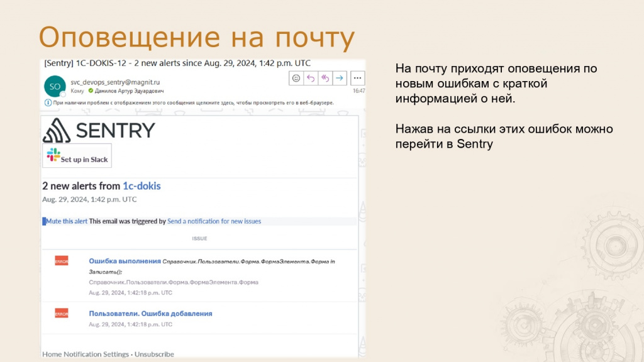
Task: Click the email time 16:47
Action: pos(358,90)
